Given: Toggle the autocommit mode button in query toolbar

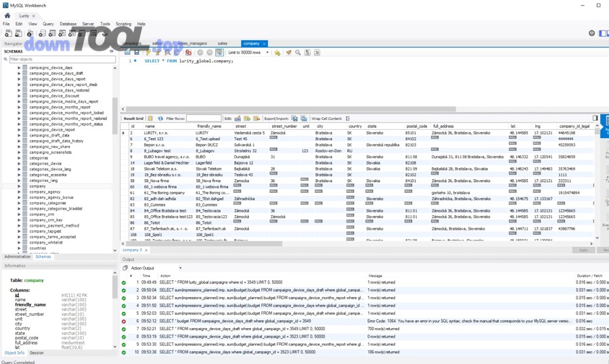Looking at the screenshot, I should click(x=219, y=52).
